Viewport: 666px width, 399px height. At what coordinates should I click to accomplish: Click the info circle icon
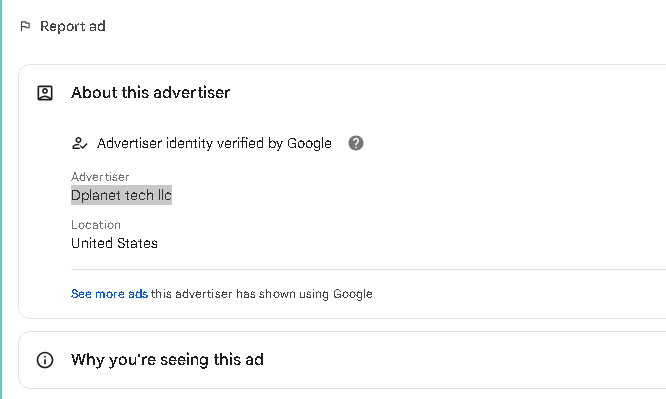tap(45, 360)
